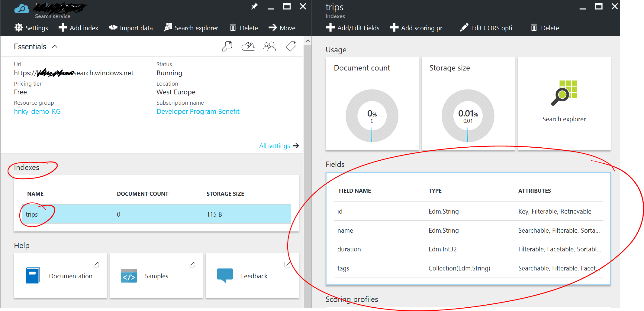
Task: Open the Documentation help tile
Action: (x=60, y=276)
